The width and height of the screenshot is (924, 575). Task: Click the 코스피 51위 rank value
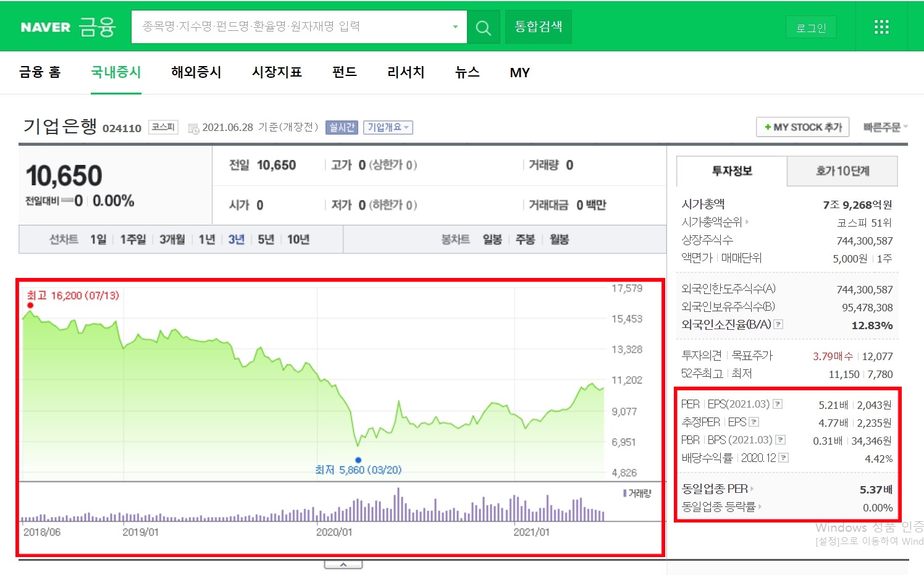point(864,223)
